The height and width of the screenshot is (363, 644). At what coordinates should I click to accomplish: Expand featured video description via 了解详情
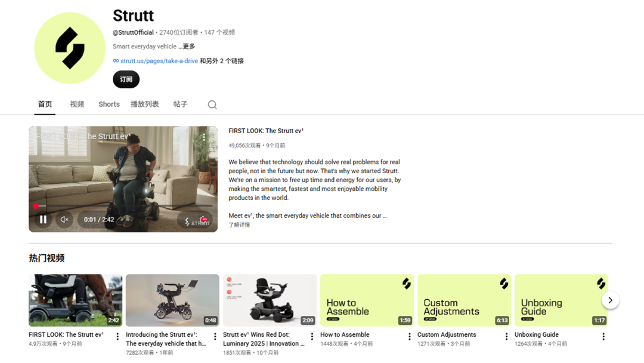[239, 225]
